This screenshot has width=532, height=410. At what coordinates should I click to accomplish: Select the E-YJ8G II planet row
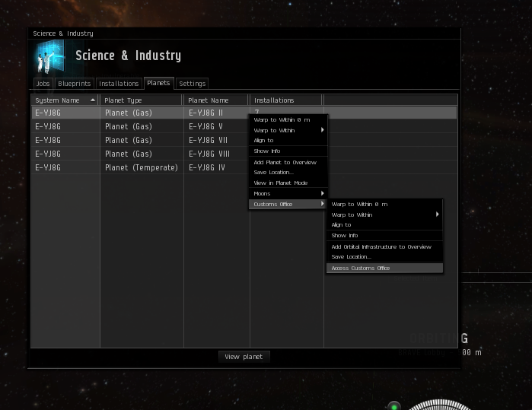[x=244, y=113]
